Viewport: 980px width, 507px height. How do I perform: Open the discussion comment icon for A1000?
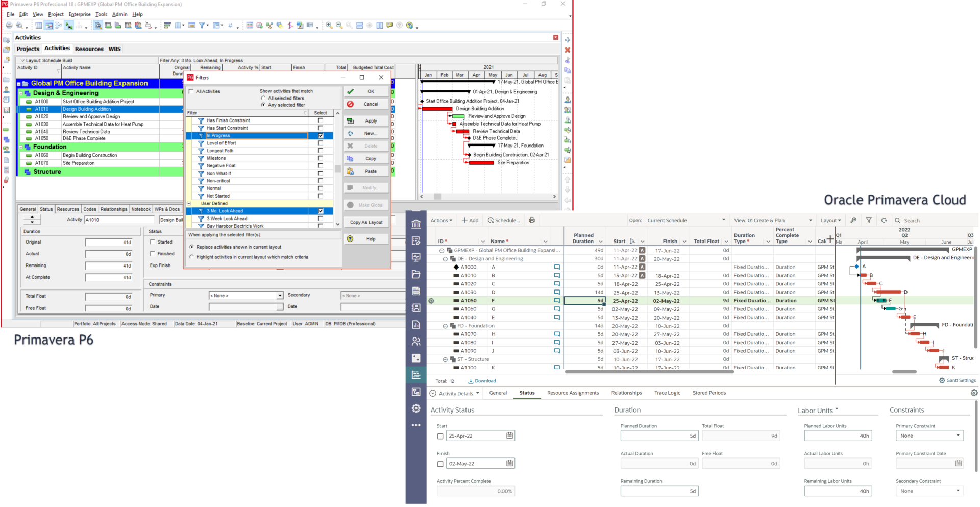pos(557,267)
